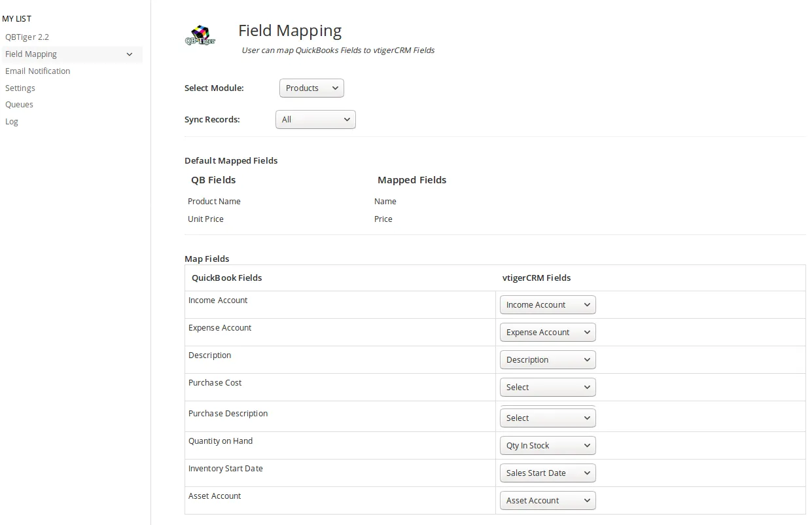This screenshot has height=525, width=812.
Task: Open the Asset Account mapping dropdown
Action: point(547,501)
